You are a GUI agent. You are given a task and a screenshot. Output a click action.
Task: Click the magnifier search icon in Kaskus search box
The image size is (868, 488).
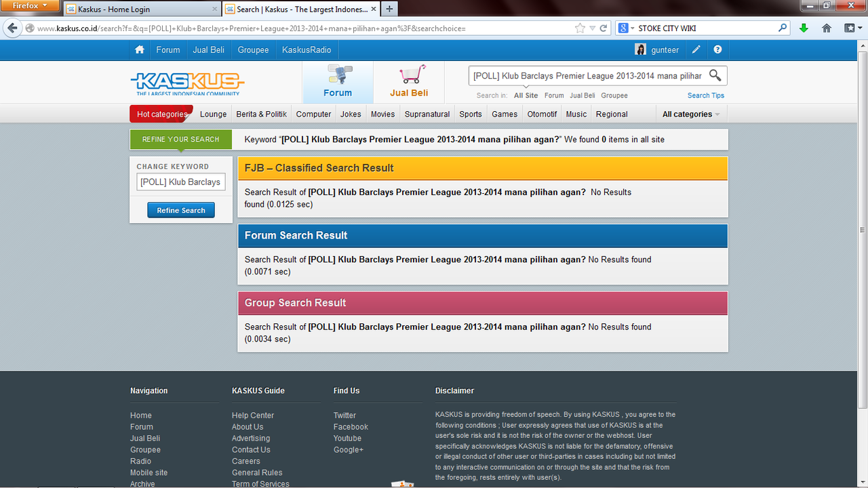point(715,75)
